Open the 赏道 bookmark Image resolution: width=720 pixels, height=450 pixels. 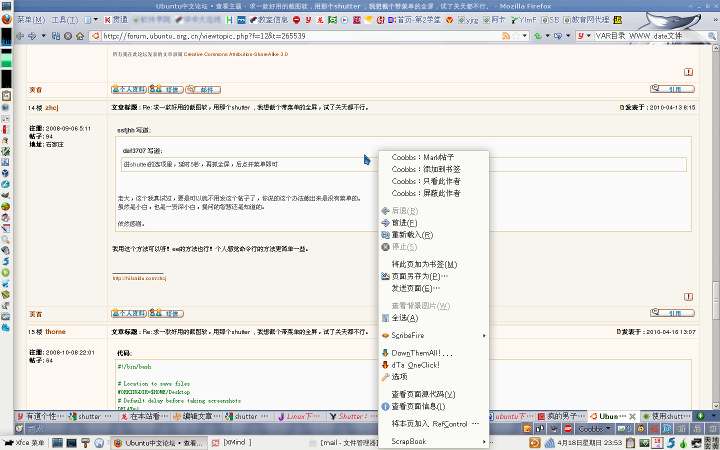[x=117, y=20]
